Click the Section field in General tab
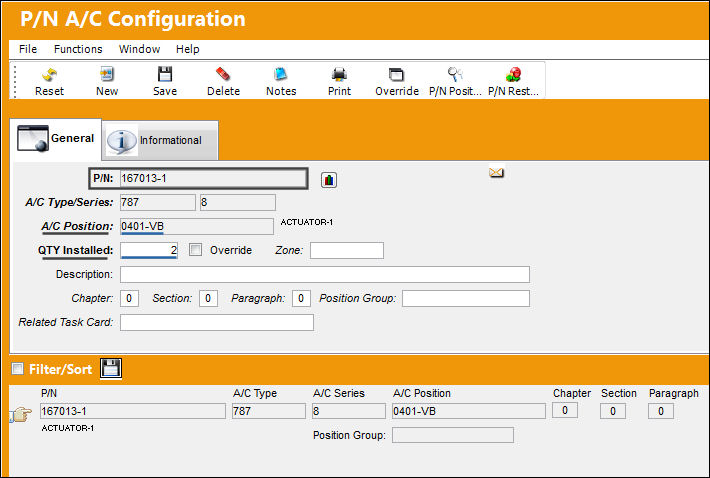 pyautogui.click(x=208, y=298)
